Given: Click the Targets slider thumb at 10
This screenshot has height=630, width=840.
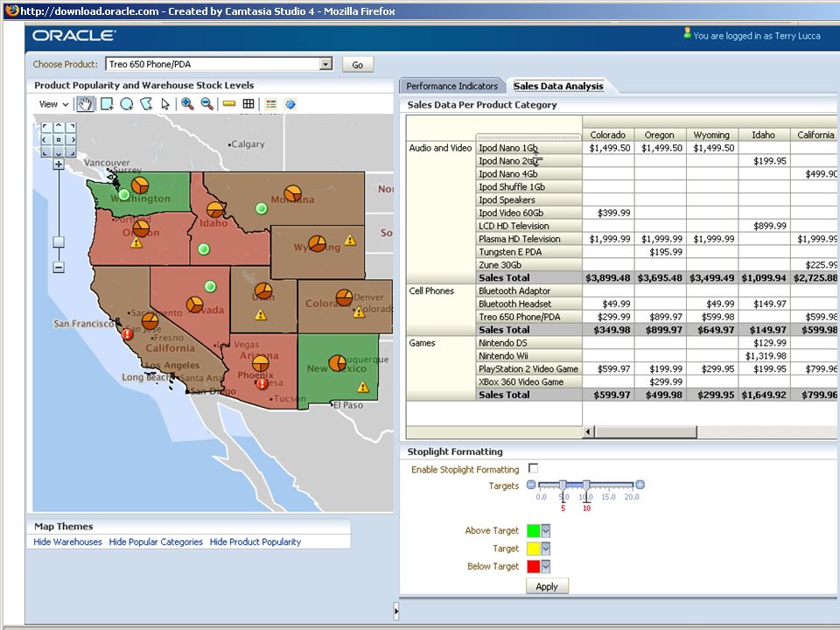Looking at the screenshot, I should (x=586, y=486).
